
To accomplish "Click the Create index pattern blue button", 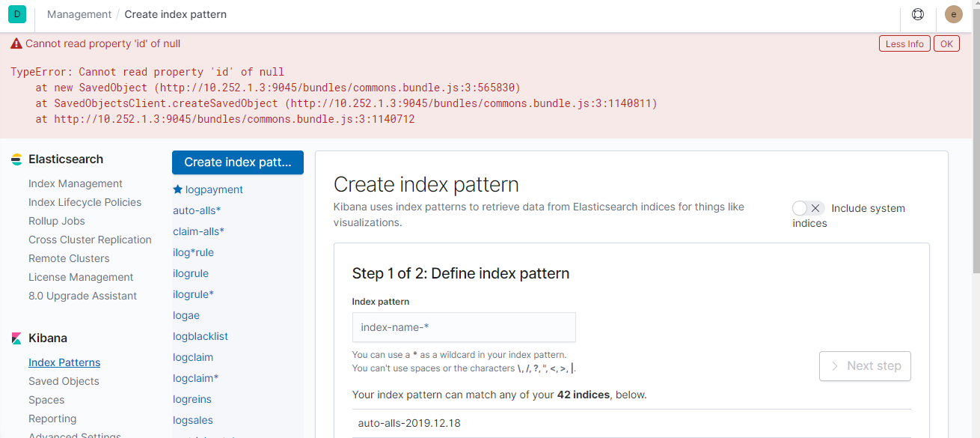I will click(238, 162).
